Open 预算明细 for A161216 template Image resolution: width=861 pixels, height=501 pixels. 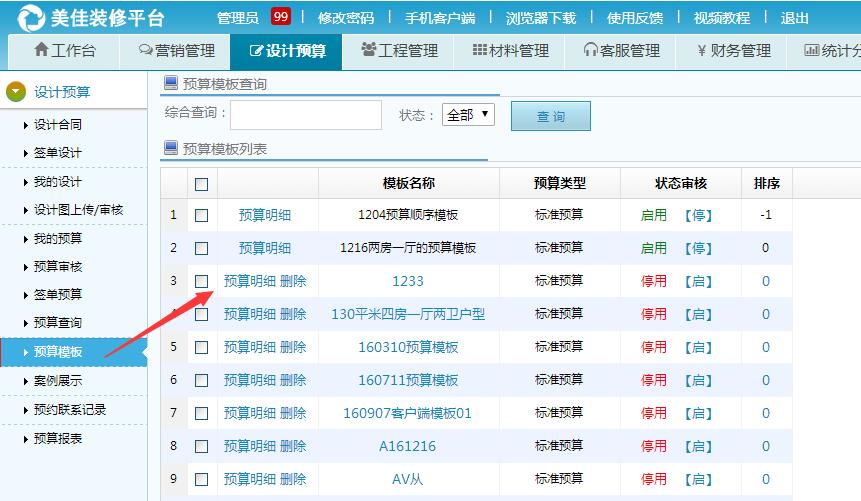249,446
